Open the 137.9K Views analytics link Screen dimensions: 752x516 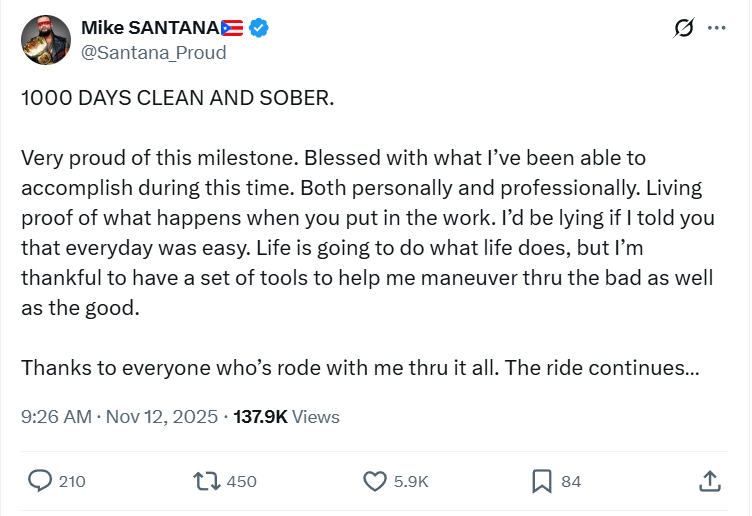[x=286, y=417]
